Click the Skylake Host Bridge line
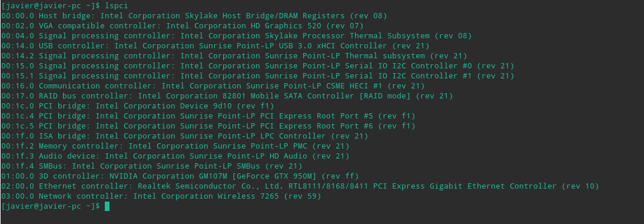 pyautogui.click(x=194, y=16)
